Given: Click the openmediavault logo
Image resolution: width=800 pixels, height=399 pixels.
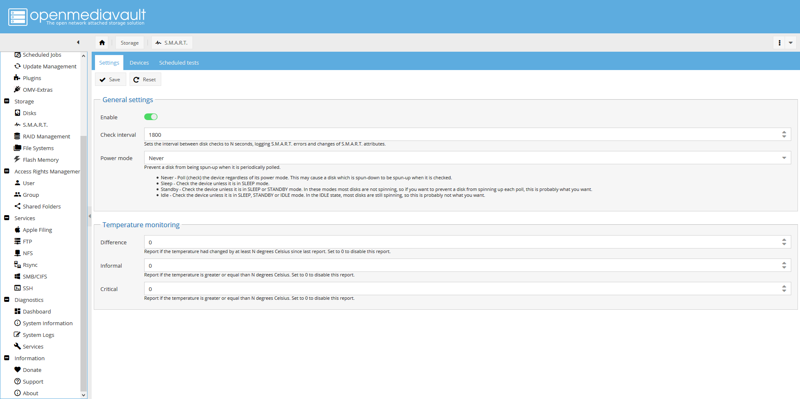Looking at the screenshot, I should (77, 16).
